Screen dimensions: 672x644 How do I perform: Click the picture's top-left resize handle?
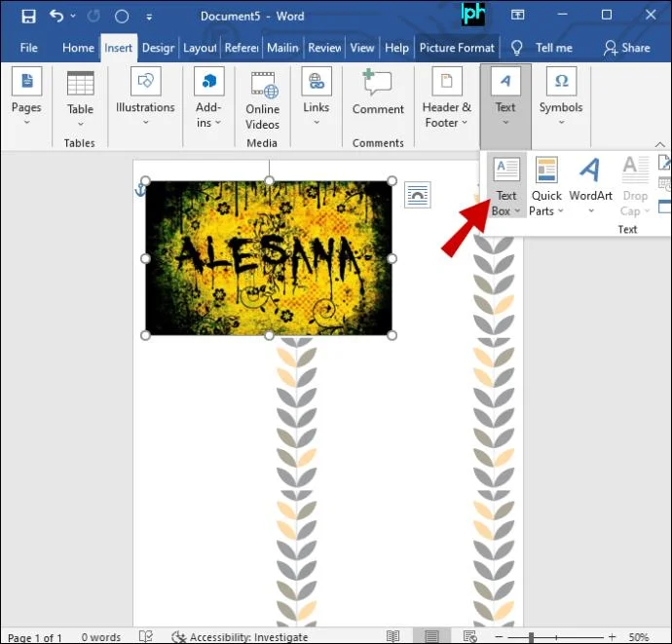(x=146, y=180)
